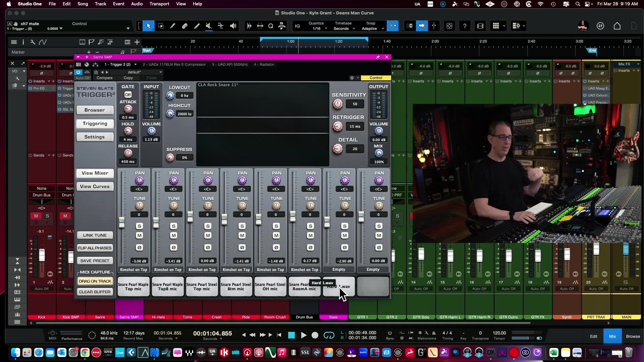644x362 pixels.
Task: Open macOS Spotlight search icon
Action: pyautogui.click(x=578, y=4)
